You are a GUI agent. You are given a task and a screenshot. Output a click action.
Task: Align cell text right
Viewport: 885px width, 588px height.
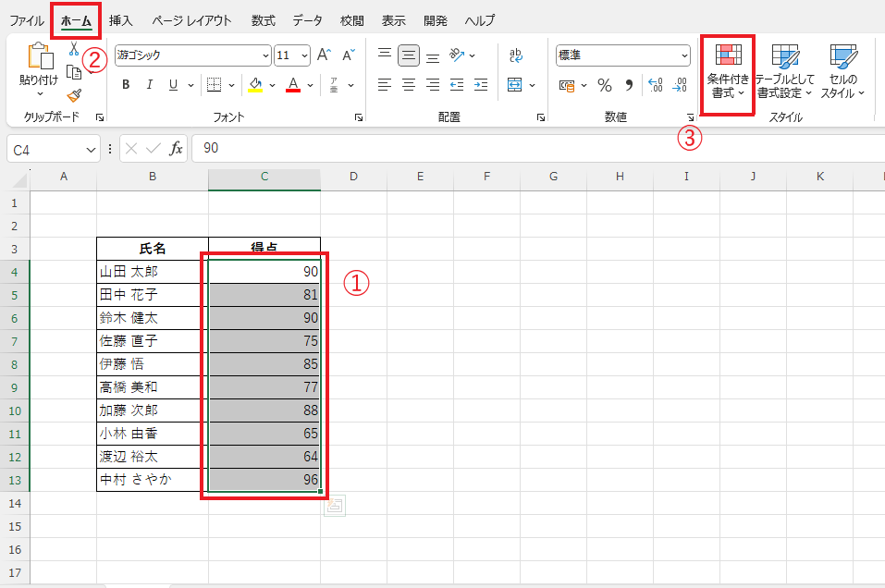[x=433, y=85]
